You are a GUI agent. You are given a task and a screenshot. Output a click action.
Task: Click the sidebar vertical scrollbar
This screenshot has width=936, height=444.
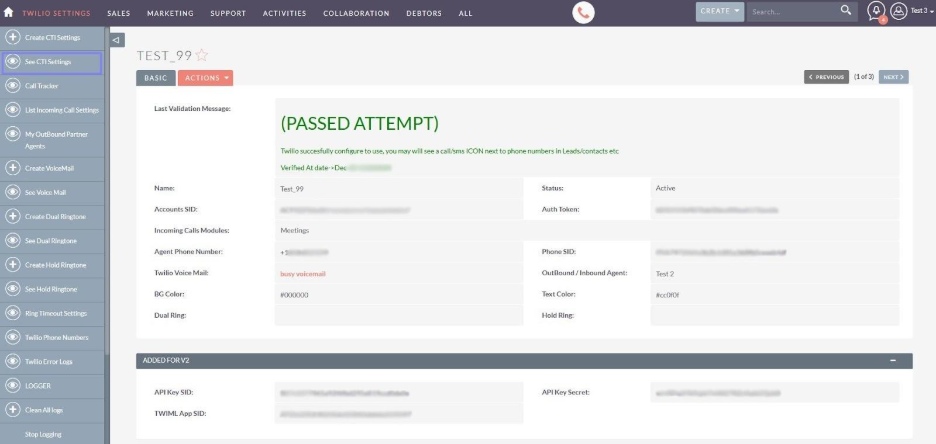click(x=107, y=191)
